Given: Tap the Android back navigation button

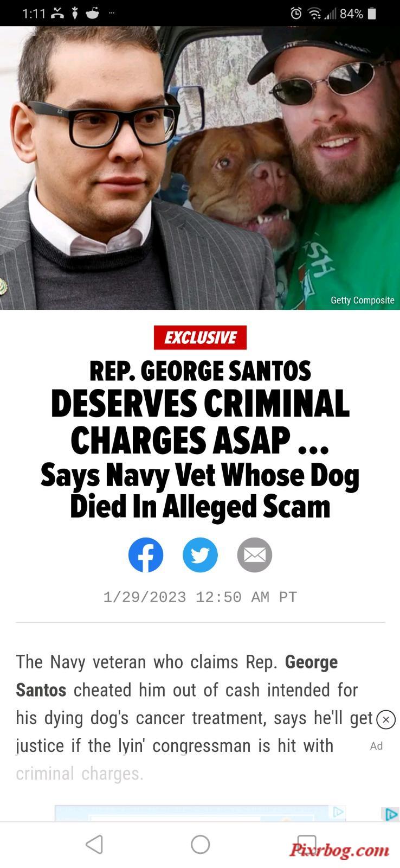Looking at the screenshot, I should pos(94,844).
